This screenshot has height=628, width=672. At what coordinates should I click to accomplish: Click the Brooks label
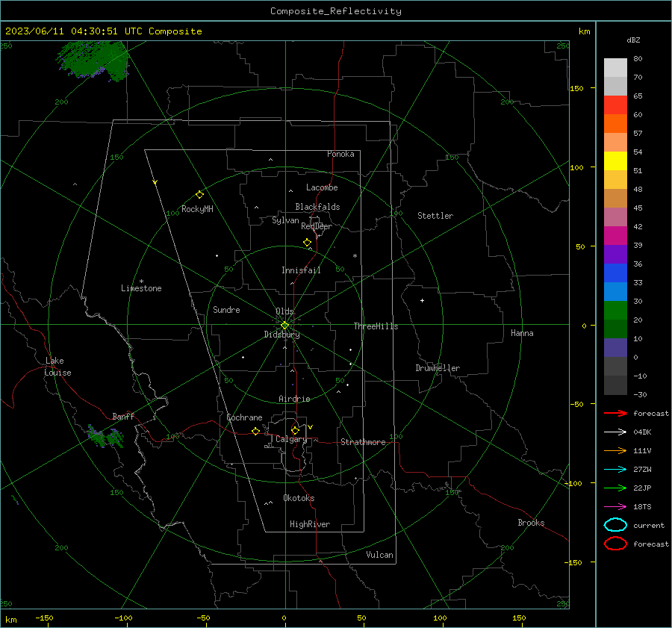531,523
